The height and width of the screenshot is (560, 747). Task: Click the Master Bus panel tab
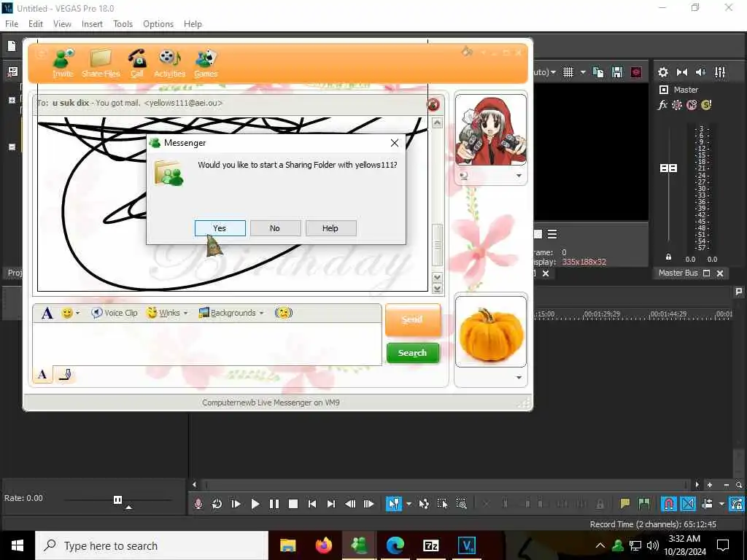tap(678, 273)
